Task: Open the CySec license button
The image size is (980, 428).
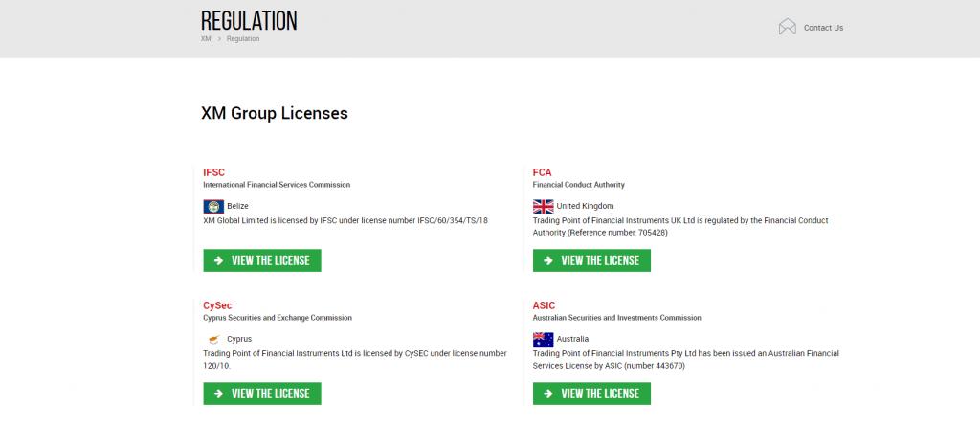Action: [x=262, y=394]
